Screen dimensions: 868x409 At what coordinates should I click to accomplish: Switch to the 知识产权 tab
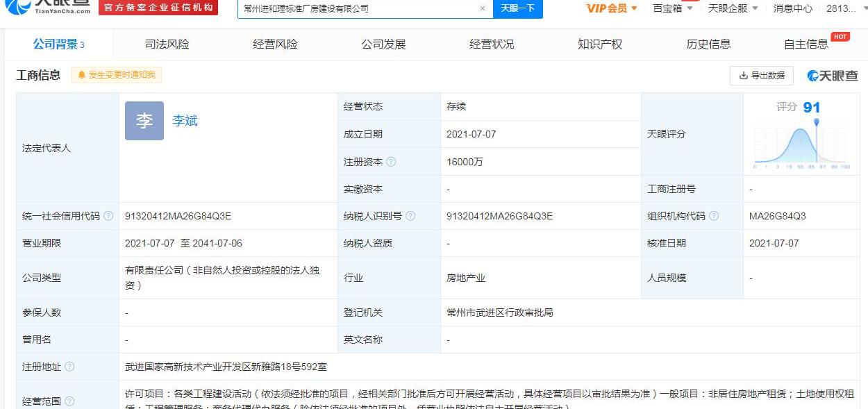pos(600,44)
